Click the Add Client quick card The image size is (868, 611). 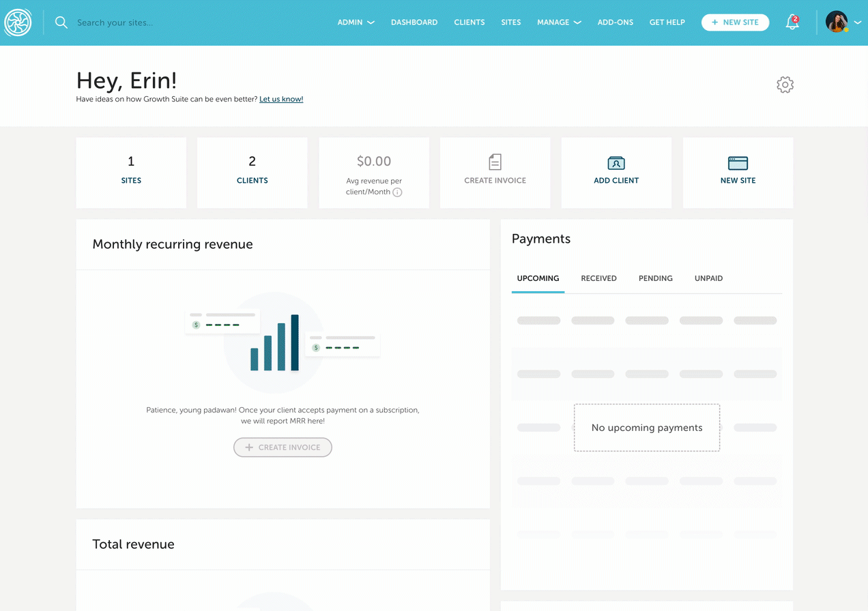616,173
